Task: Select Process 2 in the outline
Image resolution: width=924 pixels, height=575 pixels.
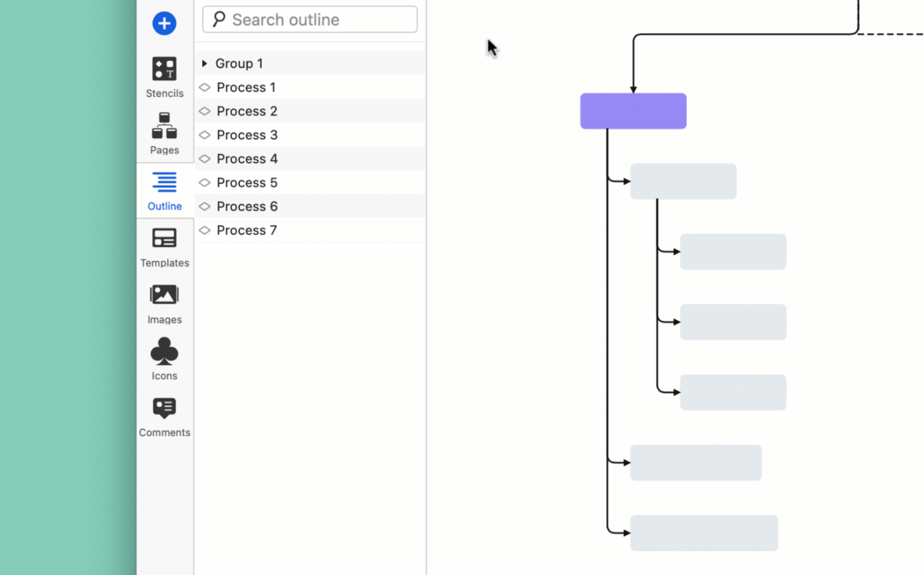Action: (x=247, y=111)
